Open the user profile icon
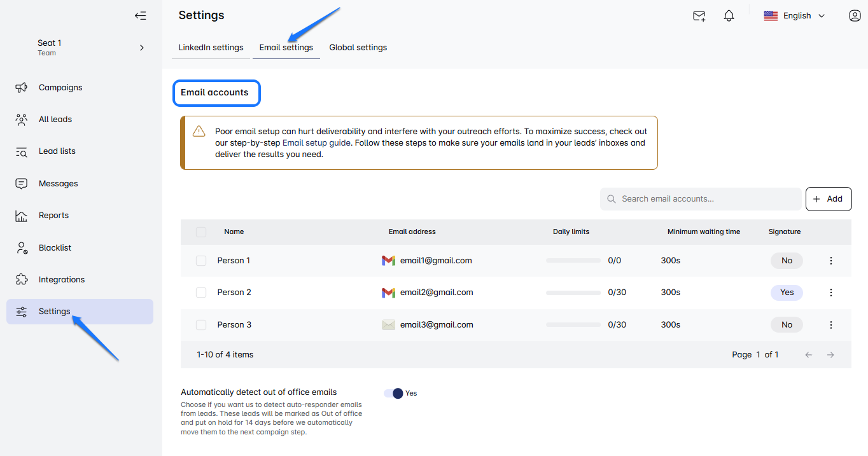868x456 pixels. point(855,16)
